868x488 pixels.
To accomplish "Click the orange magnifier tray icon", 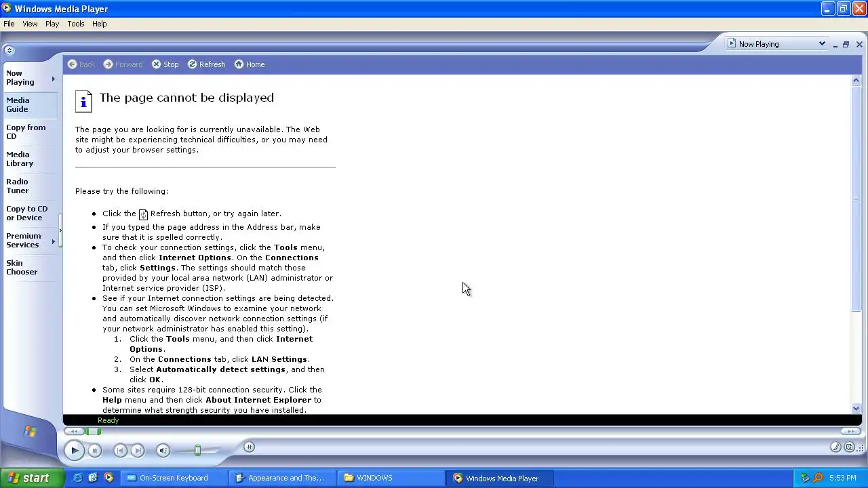I will [x=818, y=478].
